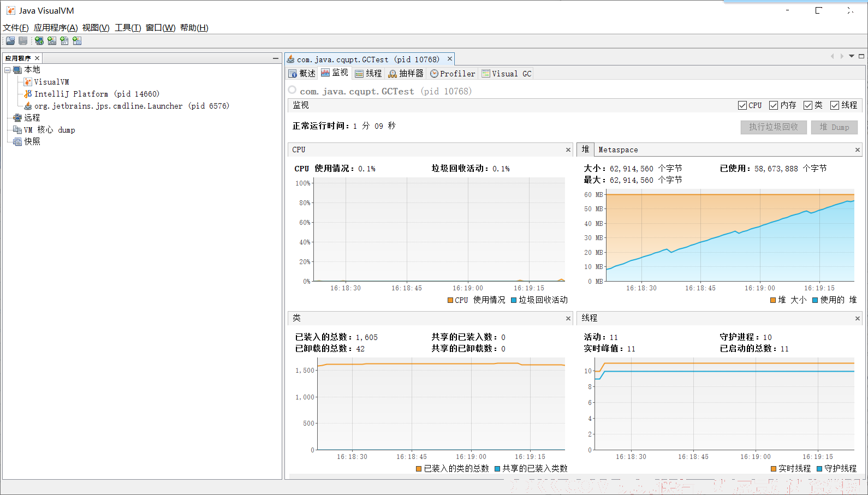Click the Add JMX Connection toolbar icon
This screenshot has width=868, height=495.
pyautogui.click(x=52, y=41)
